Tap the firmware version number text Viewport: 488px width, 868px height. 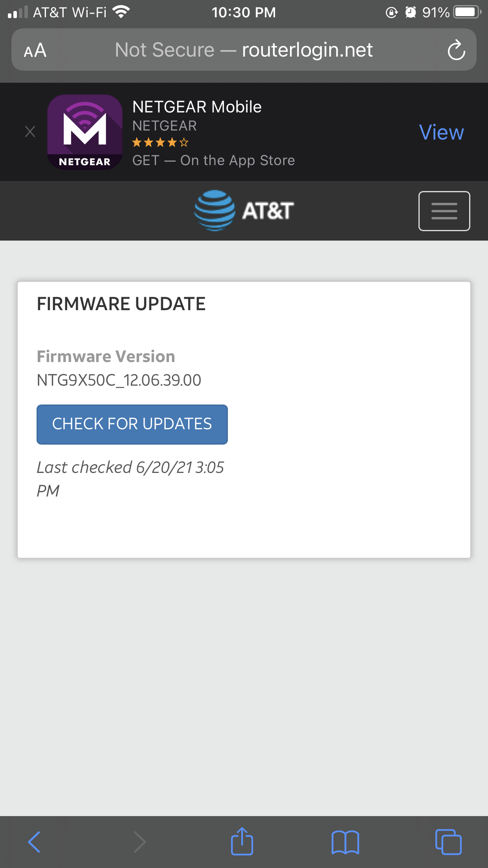click(x=119, y=380)
